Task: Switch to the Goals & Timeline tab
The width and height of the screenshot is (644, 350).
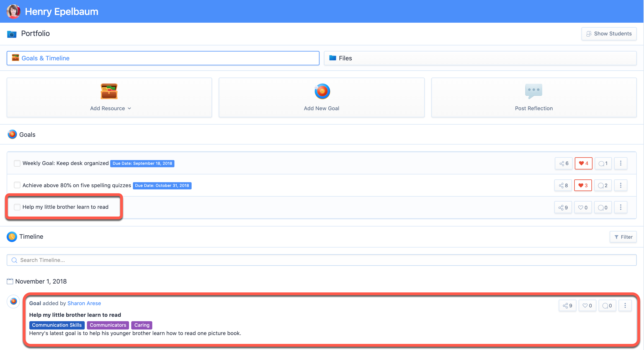Action: (163, 58)
